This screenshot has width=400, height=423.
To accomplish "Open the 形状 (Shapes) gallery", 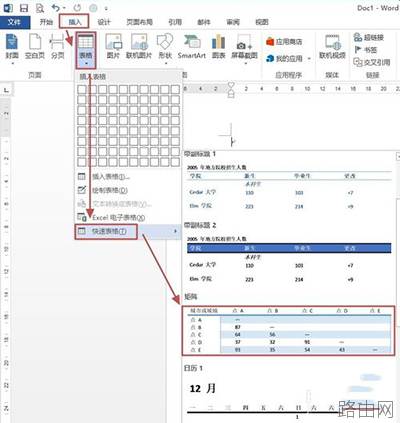I will click(165, 48).
